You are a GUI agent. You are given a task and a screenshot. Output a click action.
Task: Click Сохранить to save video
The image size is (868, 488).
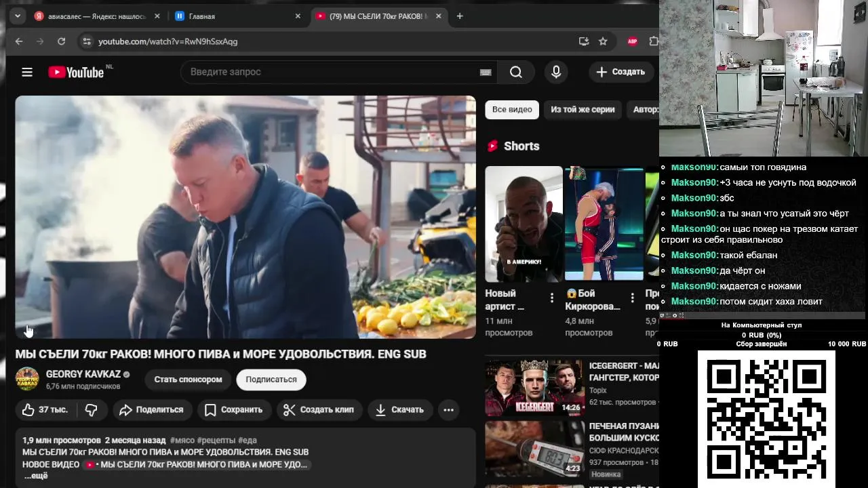pos(234,409)
